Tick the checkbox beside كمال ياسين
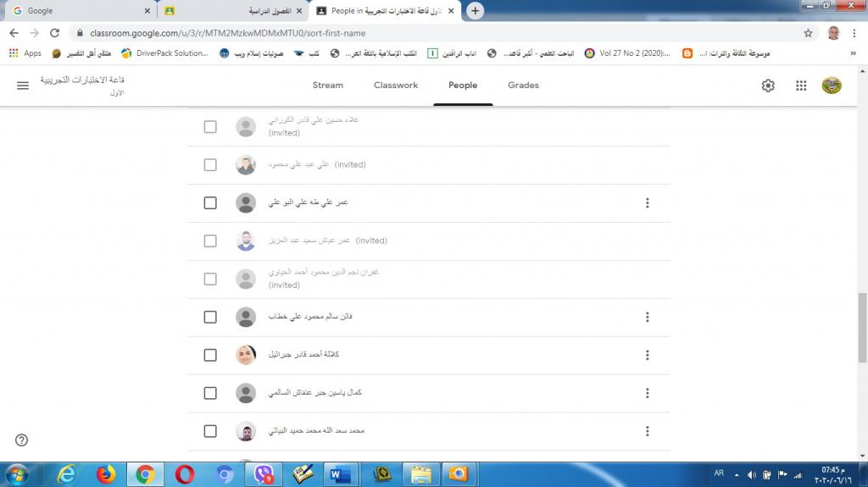 [x=210, y=393]
